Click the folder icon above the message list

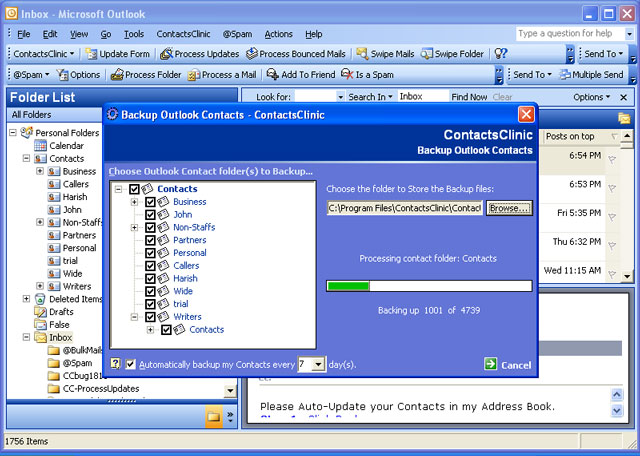(624, 118)
